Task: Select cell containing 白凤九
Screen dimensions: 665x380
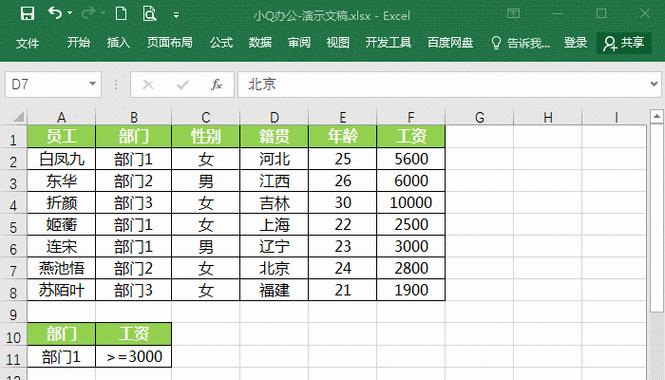Action: (x=61, y=159)
